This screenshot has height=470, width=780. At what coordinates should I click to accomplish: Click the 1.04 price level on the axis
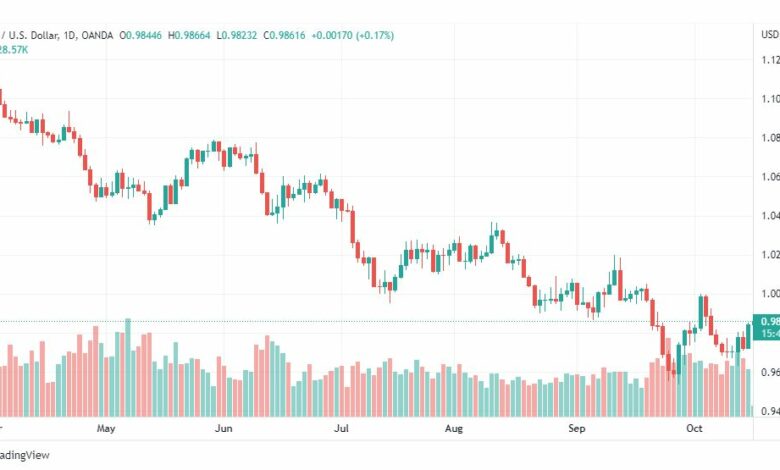pos(771,216)
